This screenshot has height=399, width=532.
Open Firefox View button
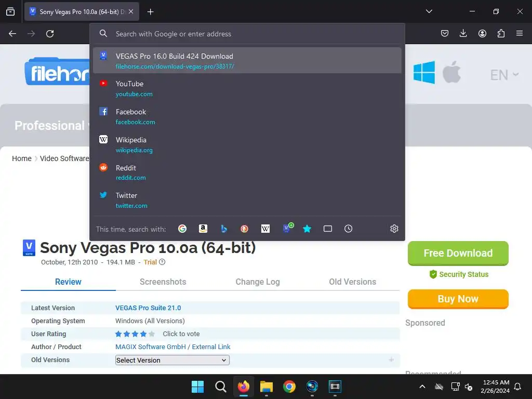coord(10,11)
